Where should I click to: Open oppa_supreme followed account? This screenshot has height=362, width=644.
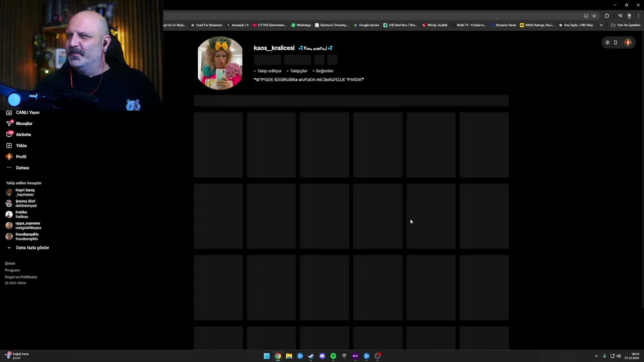(23, 226)
